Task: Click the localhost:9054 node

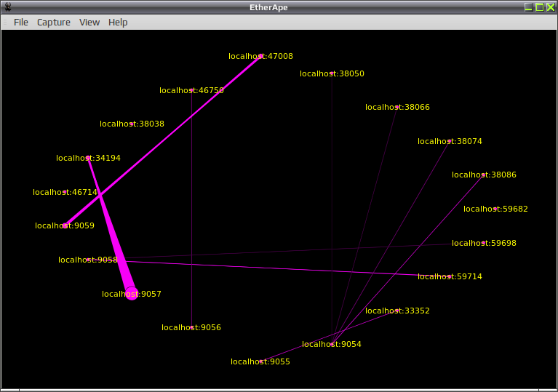Action: (332, 344)
